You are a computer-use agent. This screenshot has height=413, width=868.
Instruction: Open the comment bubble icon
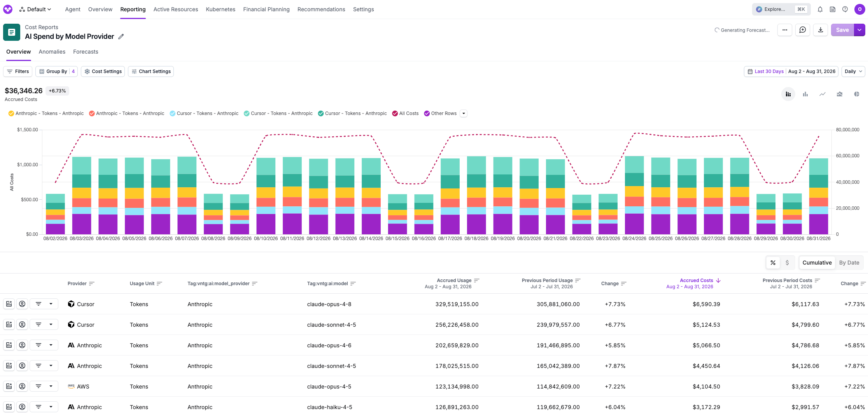click(803, 30)
